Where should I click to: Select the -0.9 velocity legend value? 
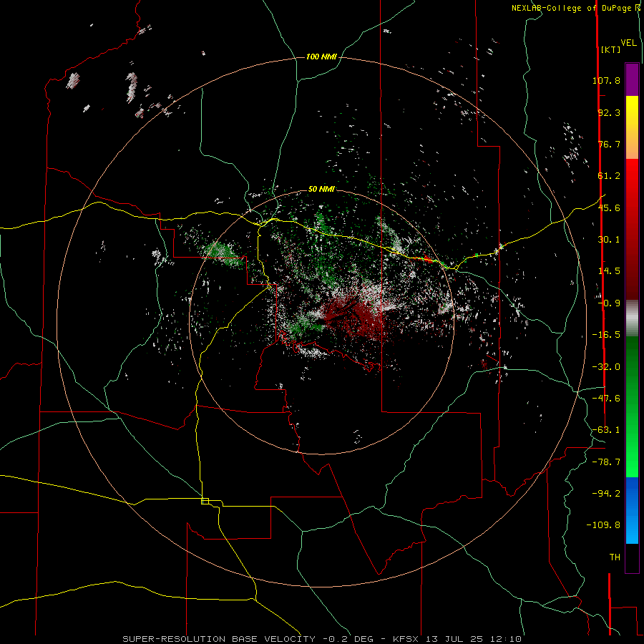(609, 303)
